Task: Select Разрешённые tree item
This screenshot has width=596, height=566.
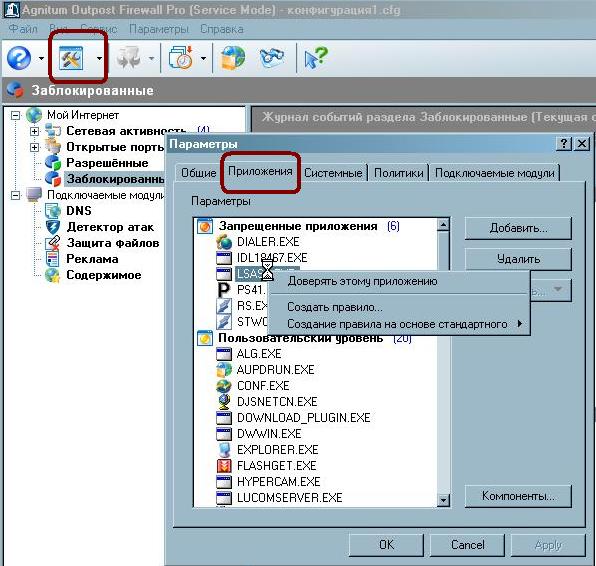Action: point(107,163)
